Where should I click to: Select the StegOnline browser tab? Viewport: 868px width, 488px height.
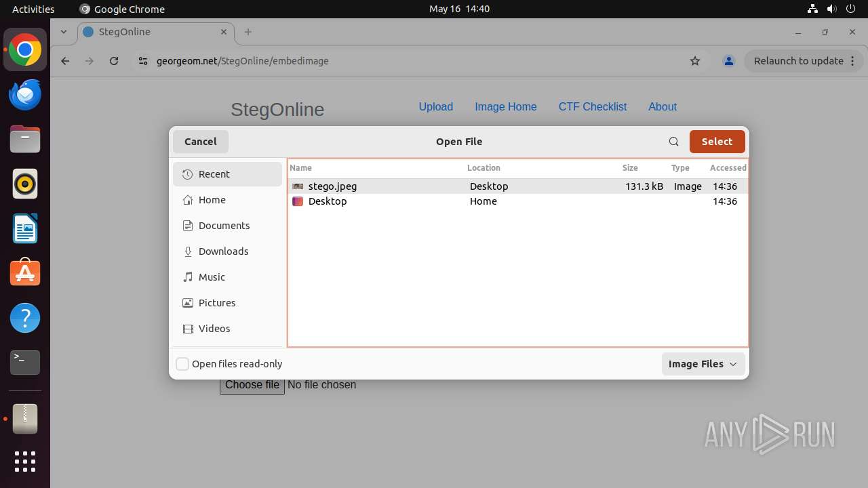coord(156,32)
